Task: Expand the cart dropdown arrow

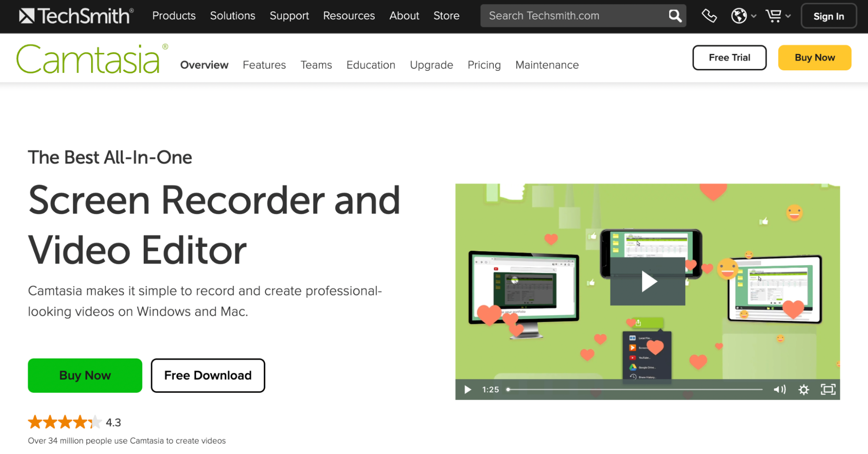Action: pyautogui.click(x=788, y=16)
